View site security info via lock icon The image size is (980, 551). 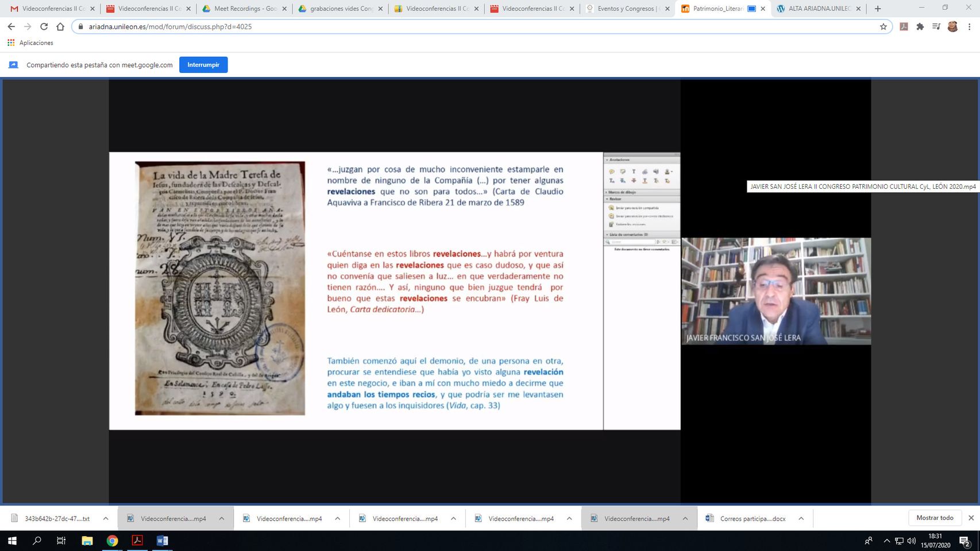(80, 26)
